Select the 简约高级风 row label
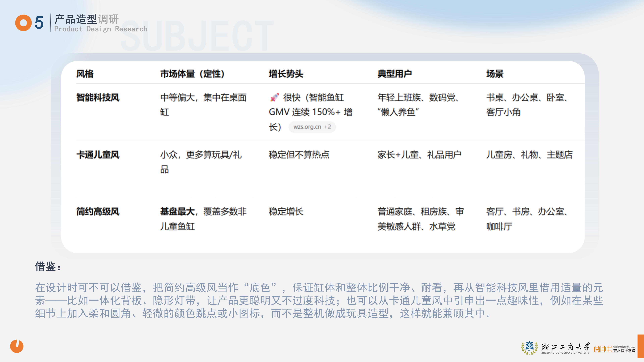The height and width of the screenshot is (362, 644). coord(98,212)
